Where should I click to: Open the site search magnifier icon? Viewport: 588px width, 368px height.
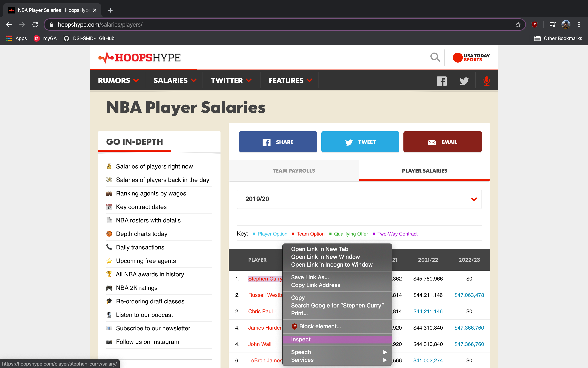tap(435, 58)
